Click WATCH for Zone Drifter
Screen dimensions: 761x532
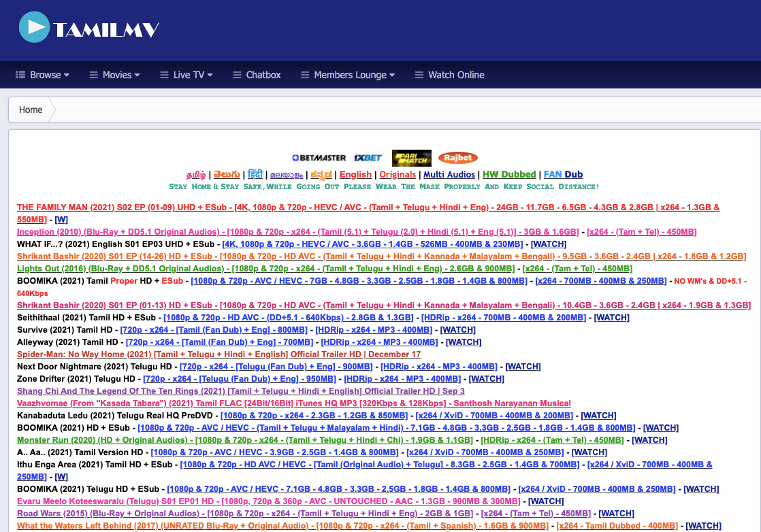click(x=486, y=379)
